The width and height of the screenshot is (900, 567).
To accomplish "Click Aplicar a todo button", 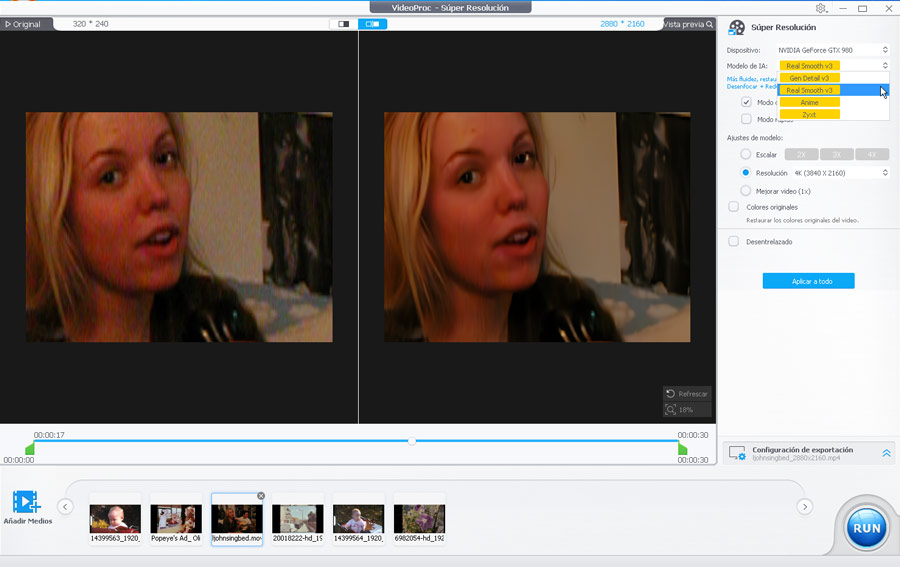I will click(x=808, y=281).
